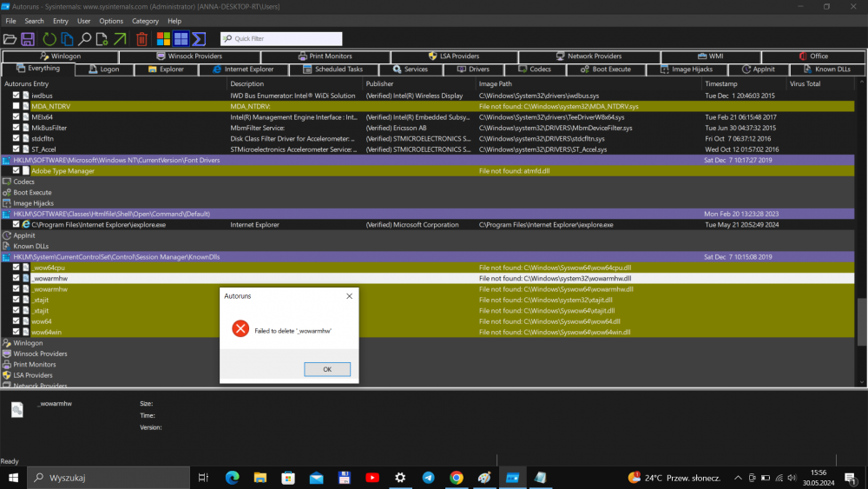Open Chrome from the Windows taskbar
Screen dimensions: 868x489
[x=457, y=478]
